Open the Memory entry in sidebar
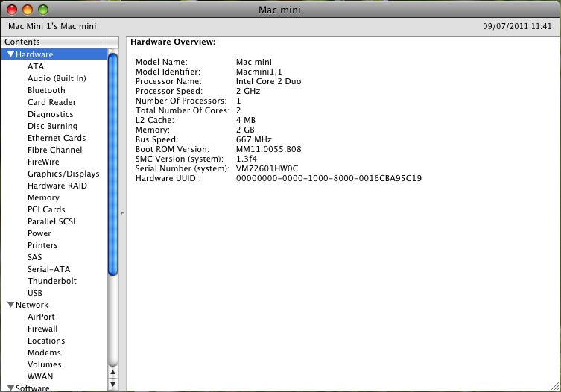 coord(43,197)
